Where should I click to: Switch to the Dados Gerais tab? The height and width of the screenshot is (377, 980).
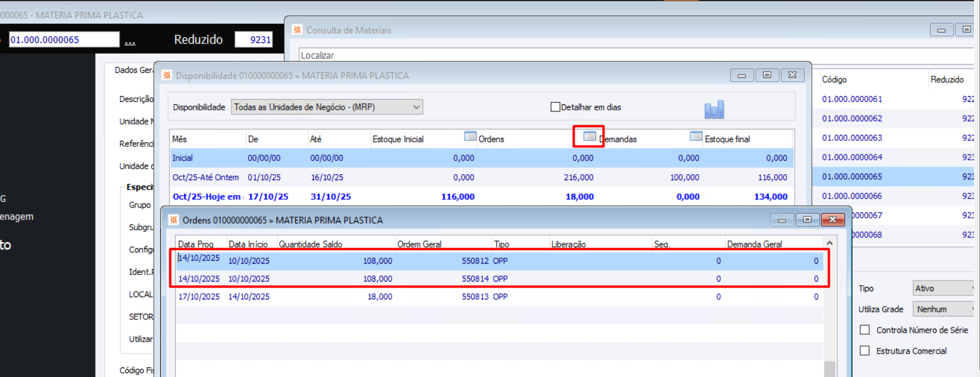tap(134, 70)
